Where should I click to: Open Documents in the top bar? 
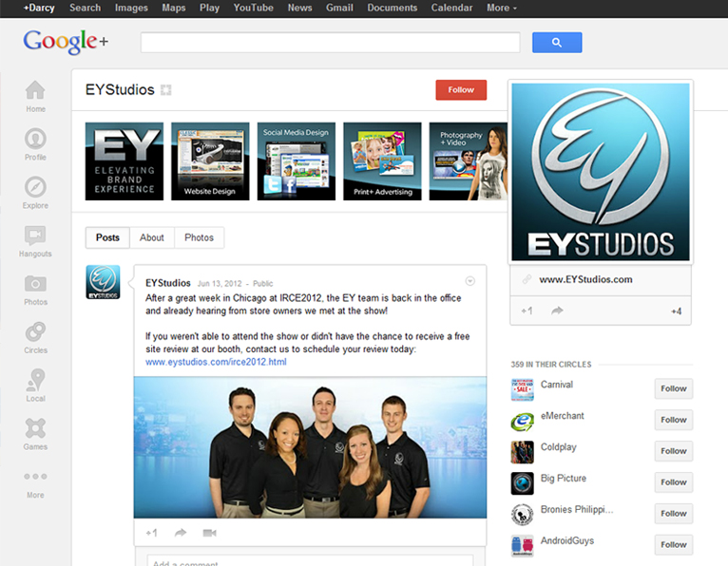(x=393, y=8)
